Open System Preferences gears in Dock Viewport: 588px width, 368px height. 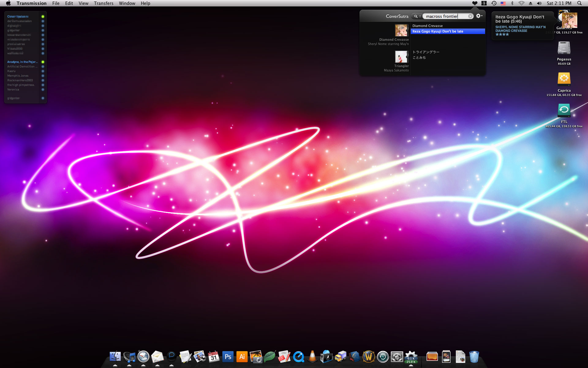click(x=397, y=357)
